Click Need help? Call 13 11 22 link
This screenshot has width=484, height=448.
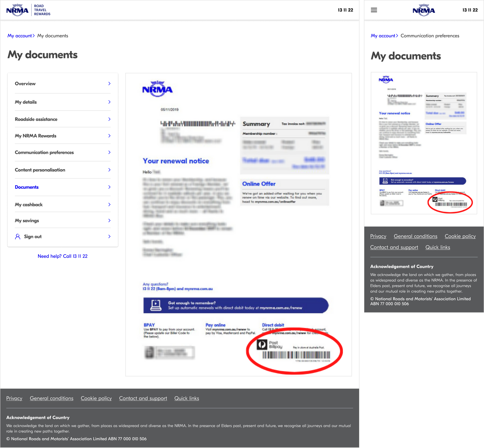[63, 256]
